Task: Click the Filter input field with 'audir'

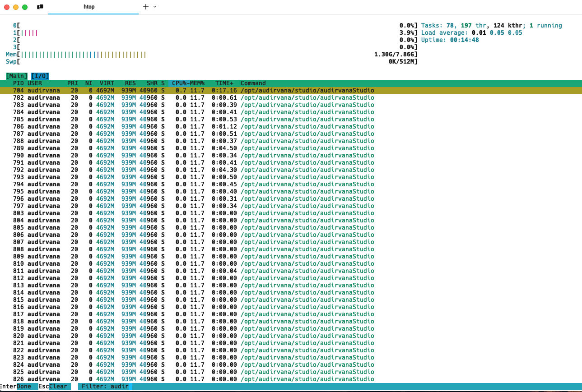Action: tap(105, 386)
